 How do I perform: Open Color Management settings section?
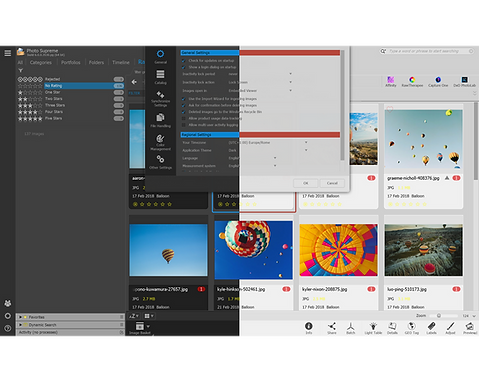[x=160, y=142]
